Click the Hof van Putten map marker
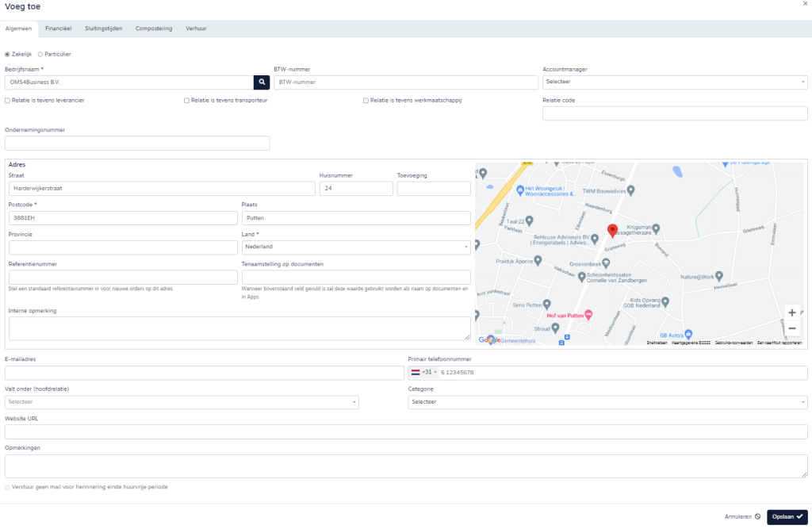812x529 pixels. pos(588,314)
